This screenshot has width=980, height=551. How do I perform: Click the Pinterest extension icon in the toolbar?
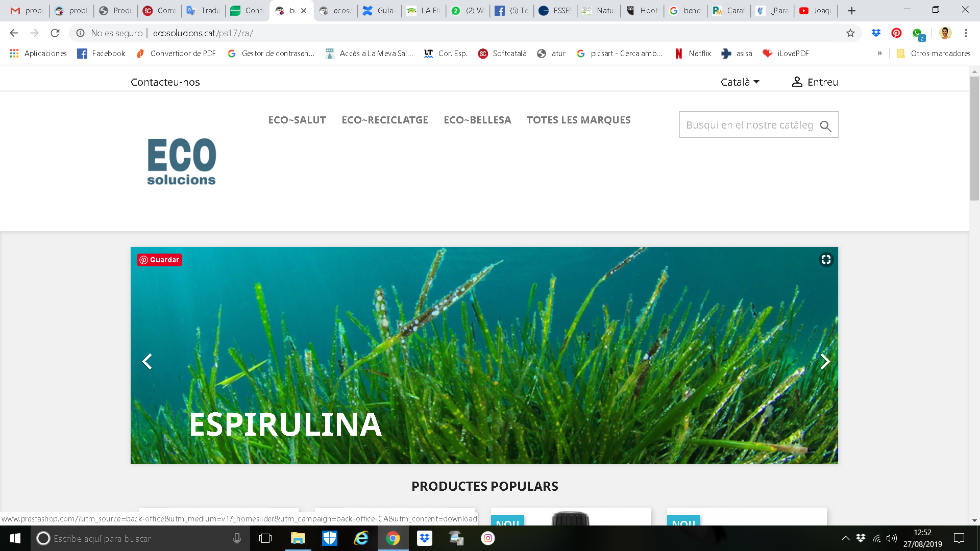(x=896, y=33)
